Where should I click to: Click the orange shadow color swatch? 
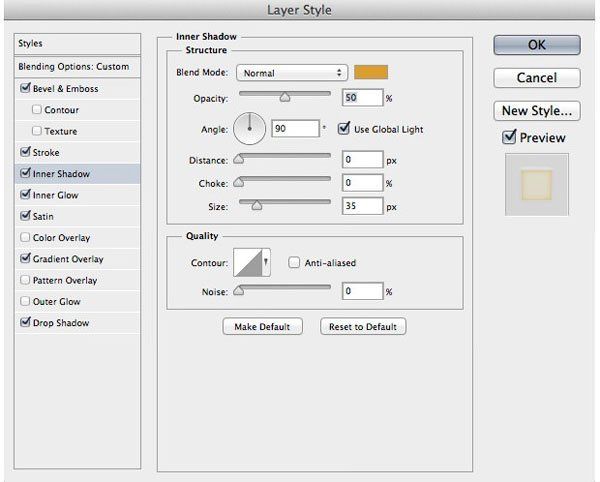coord(371,72)
